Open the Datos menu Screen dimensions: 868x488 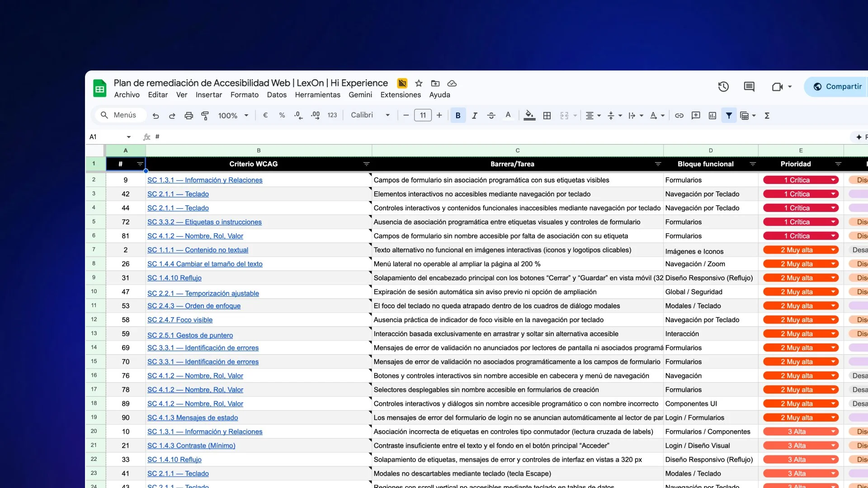click(277, 95)
